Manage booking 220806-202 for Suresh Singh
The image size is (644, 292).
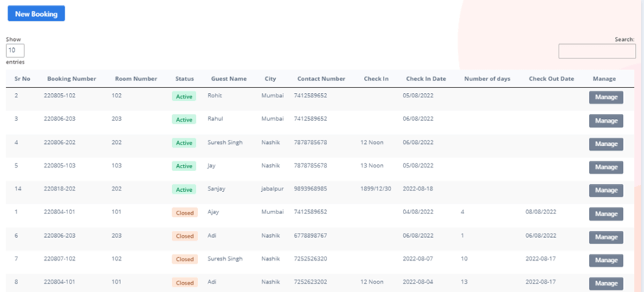point(606,144)
